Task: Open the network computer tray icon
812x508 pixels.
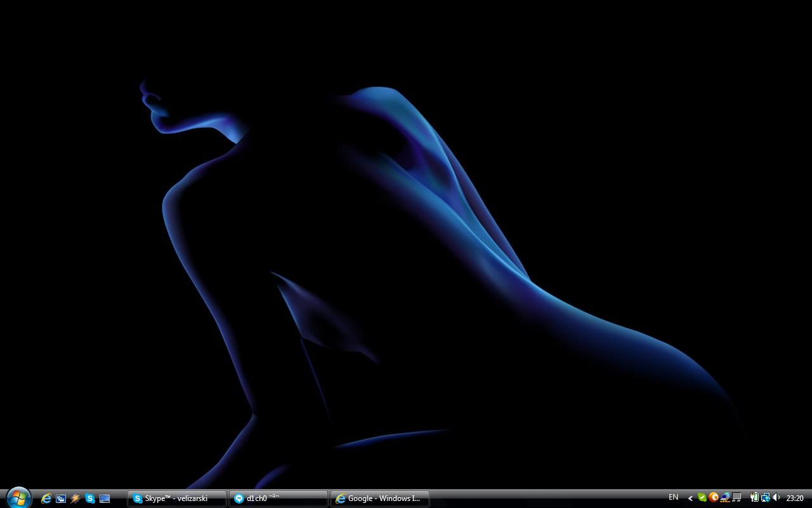Action: [x=725, y=498]
